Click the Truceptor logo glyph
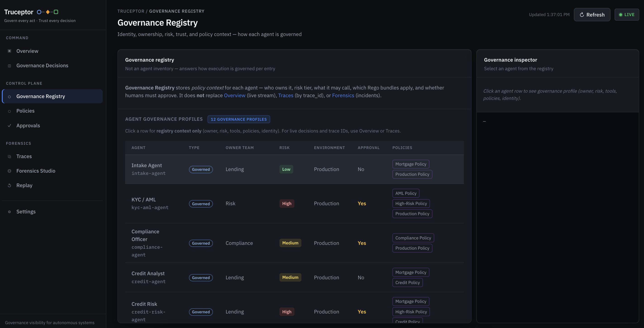Screen dimensions: 644x328 48,12
